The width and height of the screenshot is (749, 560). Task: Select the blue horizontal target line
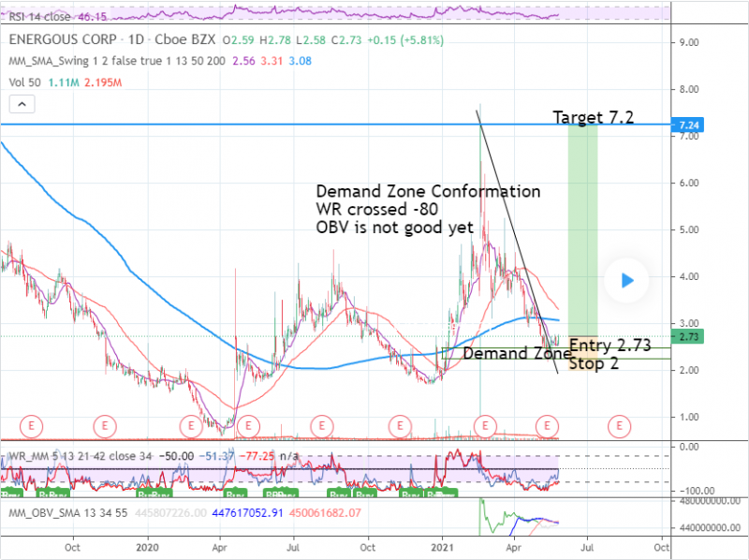tap(281, 124)
